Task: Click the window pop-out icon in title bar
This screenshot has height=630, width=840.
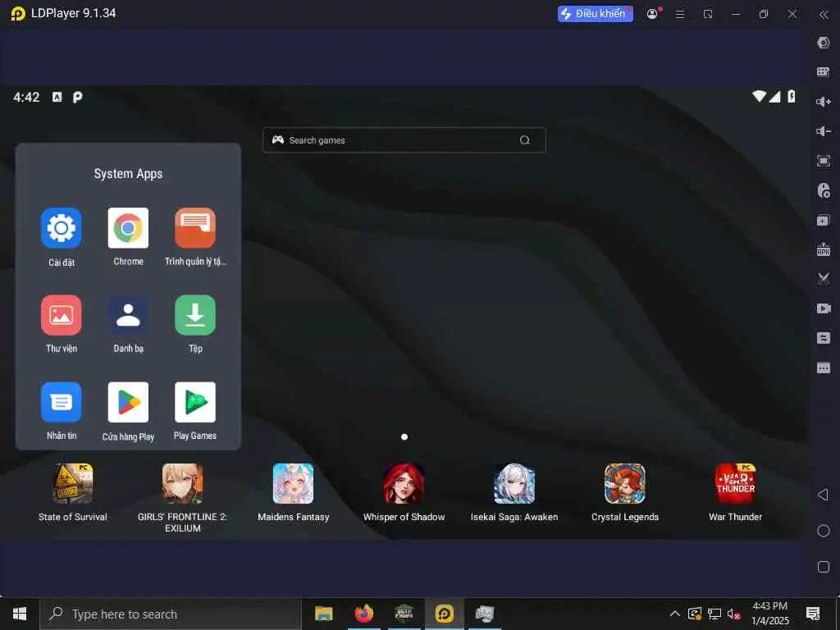Action: 708,15
